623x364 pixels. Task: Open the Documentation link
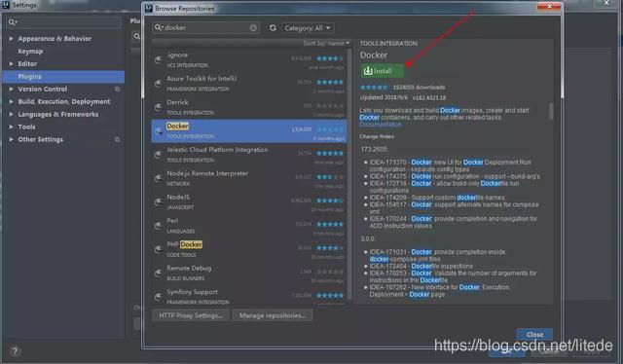381,125
